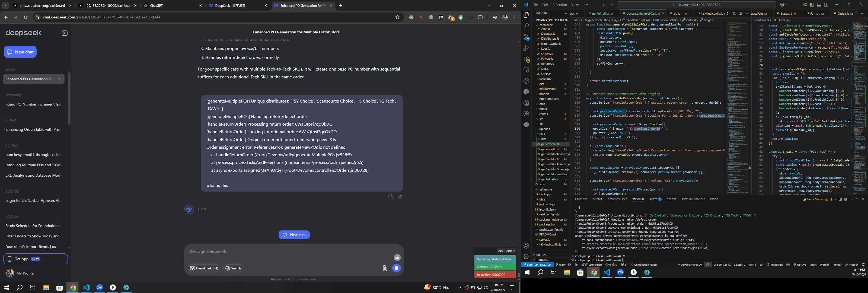Copy the user message in DeepSeek chat
Screen dimensions: 868x293
(391, 197)
